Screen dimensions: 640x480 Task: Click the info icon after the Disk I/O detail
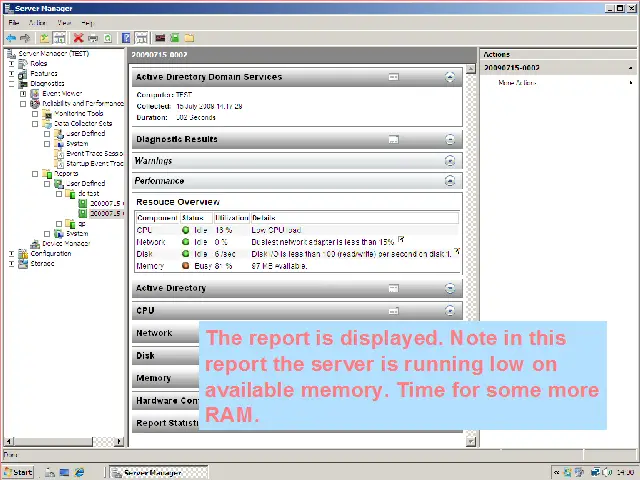point(457,251)
